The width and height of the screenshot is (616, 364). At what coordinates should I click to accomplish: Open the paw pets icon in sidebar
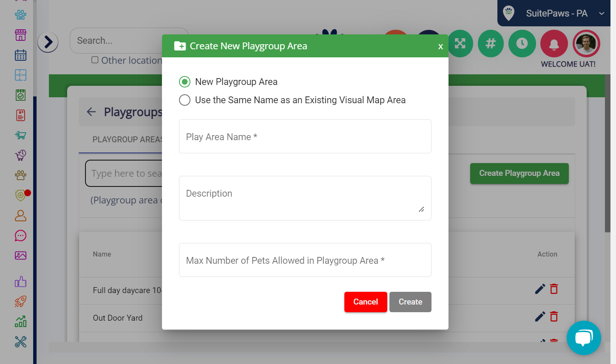pyautogui.click(x=20, y=15)
